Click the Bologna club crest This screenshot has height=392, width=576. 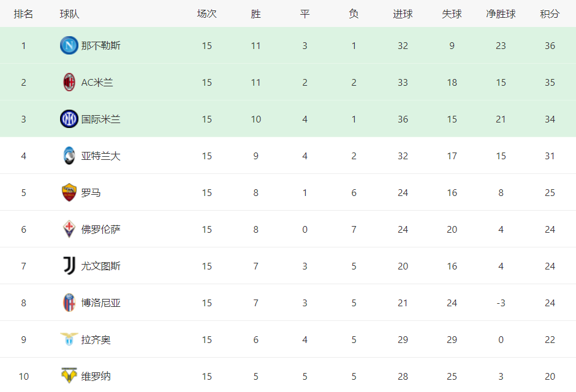[69, 303]
